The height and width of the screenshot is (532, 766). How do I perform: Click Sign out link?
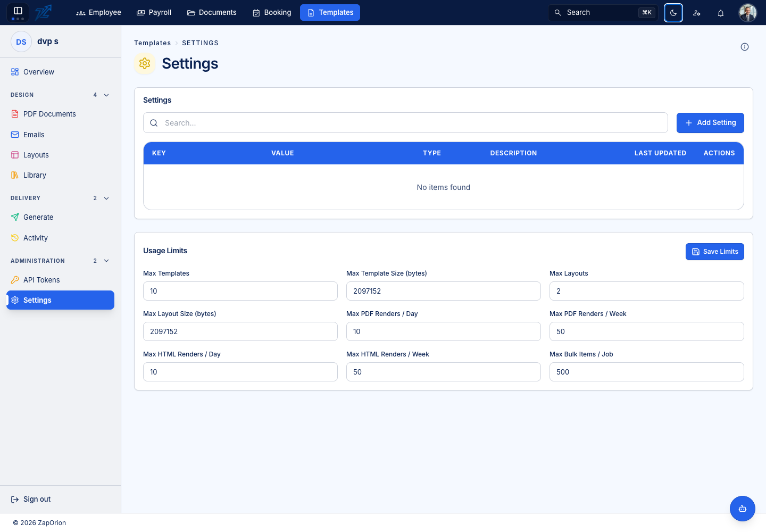pyautogui.click(x=31, y=499)
